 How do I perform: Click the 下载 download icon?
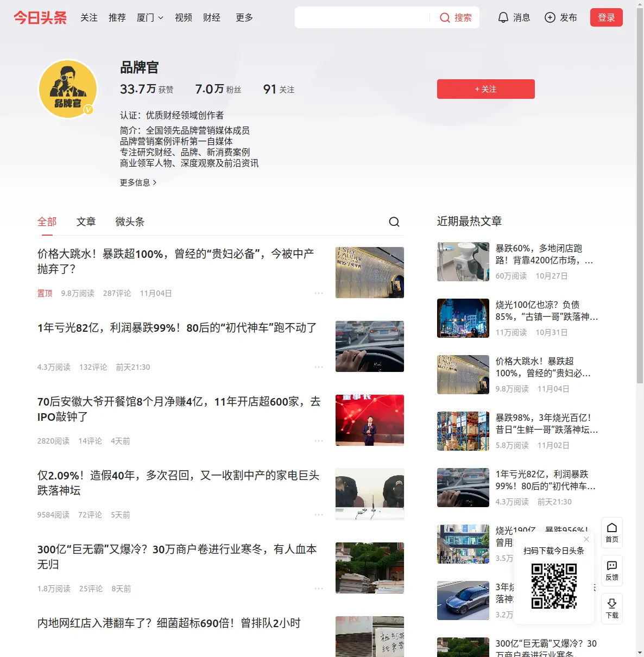click(612, 609)
